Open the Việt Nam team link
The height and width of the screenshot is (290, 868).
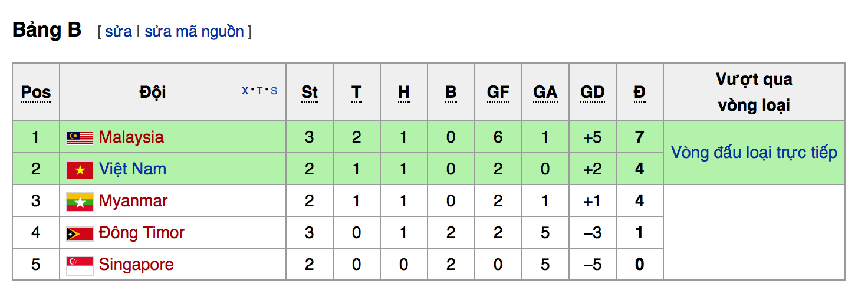(133, 169)
